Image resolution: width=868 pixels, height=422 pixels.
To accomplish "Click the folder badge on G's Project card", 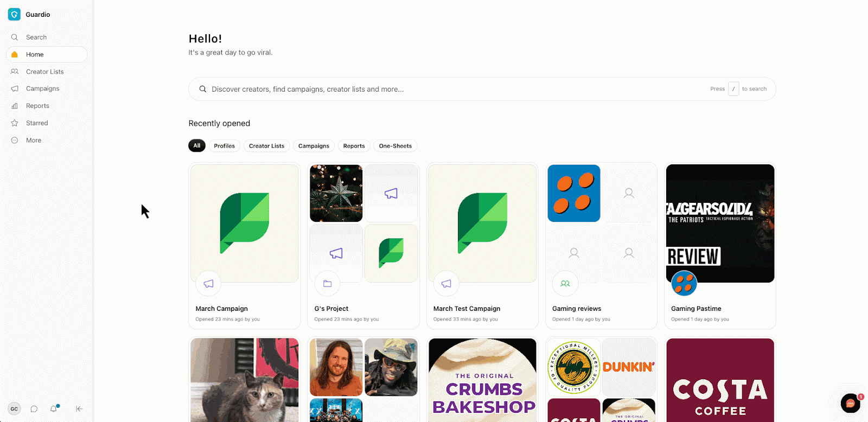I will point(327,283).
